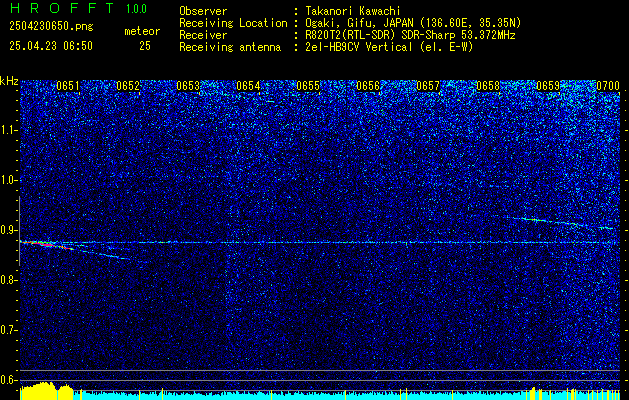Click the sloping echo trace near 0659
The height and width of the screenshot is (400, 629).
[562, 222]
